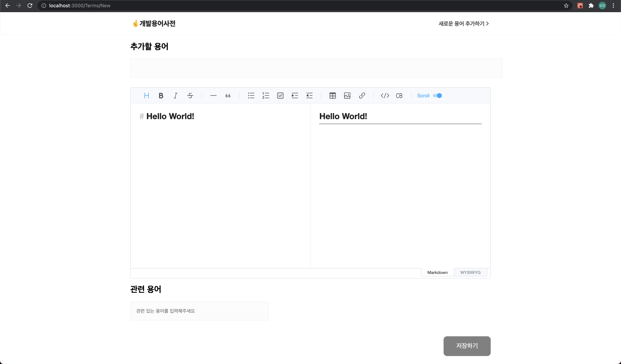Insert a task checkbox list
The width and height of the screenshot is (621, 364).
point(280,96)
